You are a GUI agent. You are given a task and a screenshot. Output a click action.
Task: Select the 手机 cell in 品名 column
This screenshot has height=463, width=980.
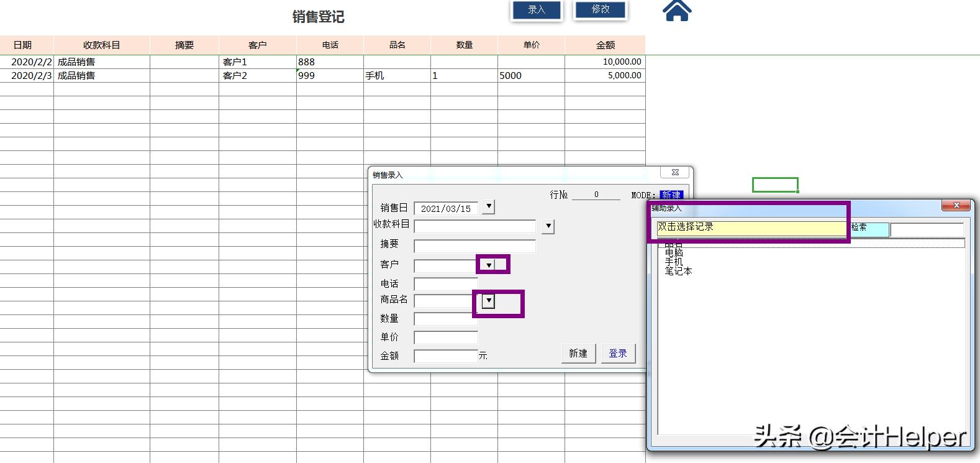397,75
